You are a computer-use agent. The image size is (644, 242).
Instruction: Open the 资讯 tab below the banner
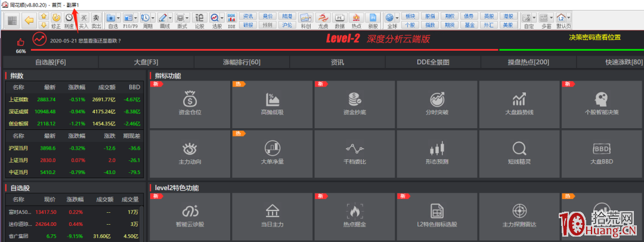click(x=338, y=63)
